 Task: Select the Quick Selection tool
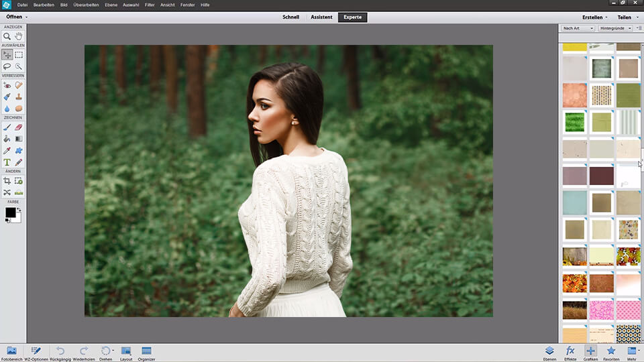pyautogui.click(x=19, y=66)
